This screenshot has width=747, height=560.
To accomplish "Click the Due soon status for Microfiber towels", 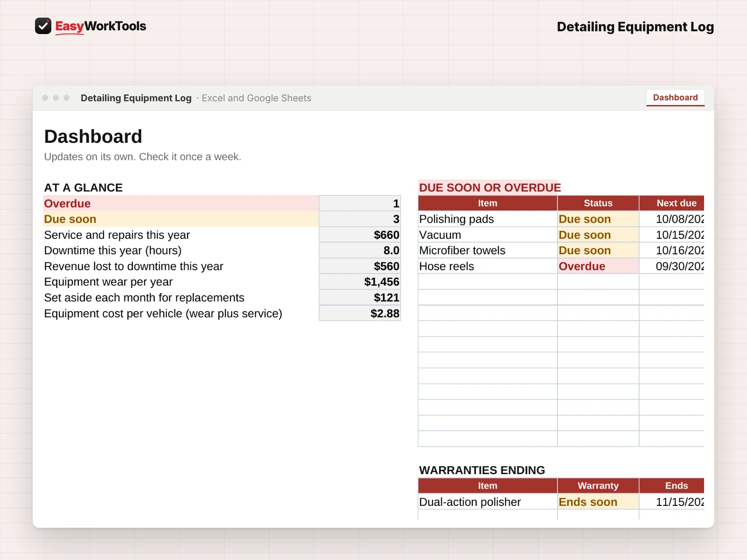I will point(598,251).
